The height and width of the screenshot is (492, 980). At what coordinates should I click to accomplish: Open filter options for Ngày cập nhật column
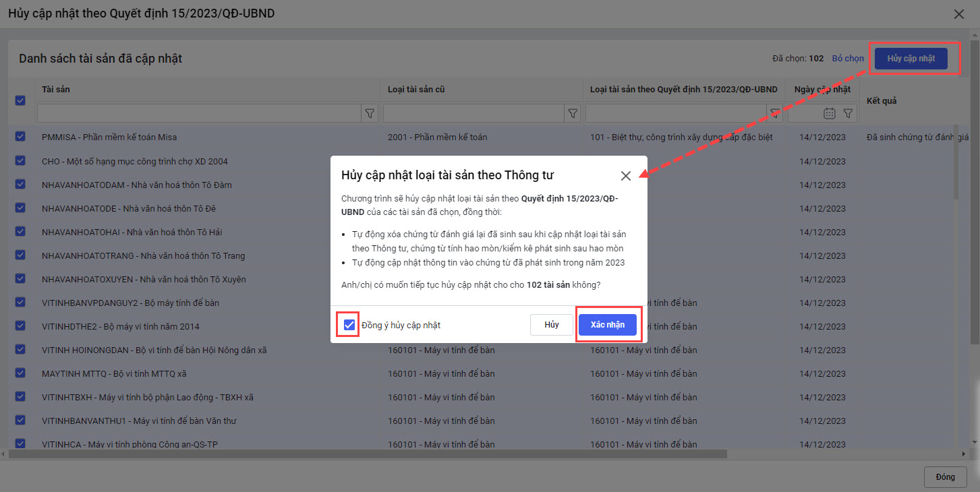tap(848, 114)
